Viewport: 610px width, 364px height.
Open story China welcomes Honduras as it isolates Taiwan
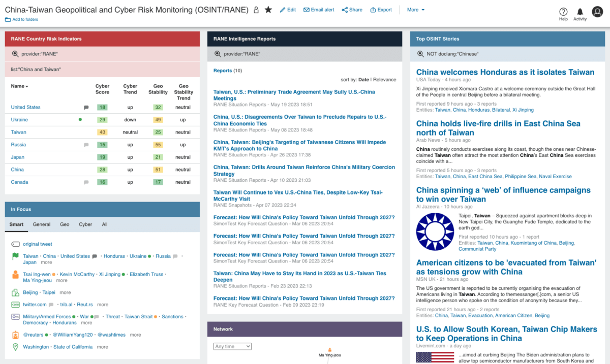505,73
